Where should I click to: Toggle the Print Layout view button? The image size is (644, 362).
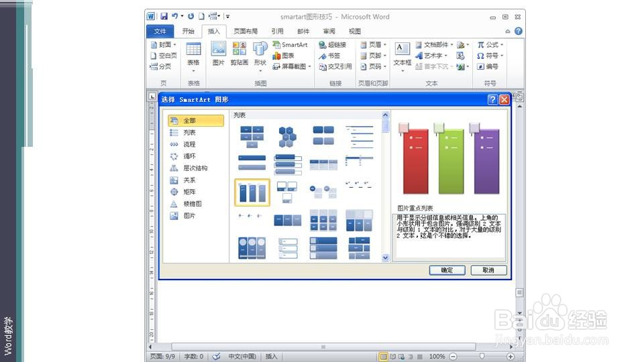tap(383, 356)
